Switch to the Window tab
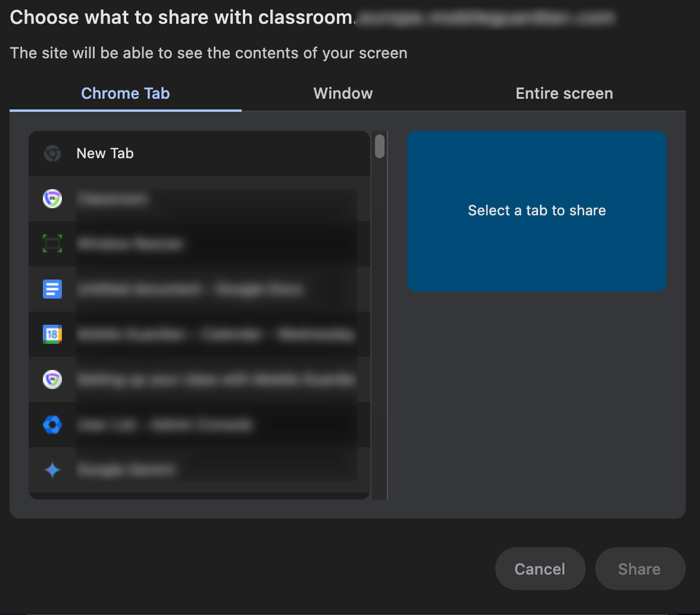The image size is (700, 615). (x=343, y=93)
